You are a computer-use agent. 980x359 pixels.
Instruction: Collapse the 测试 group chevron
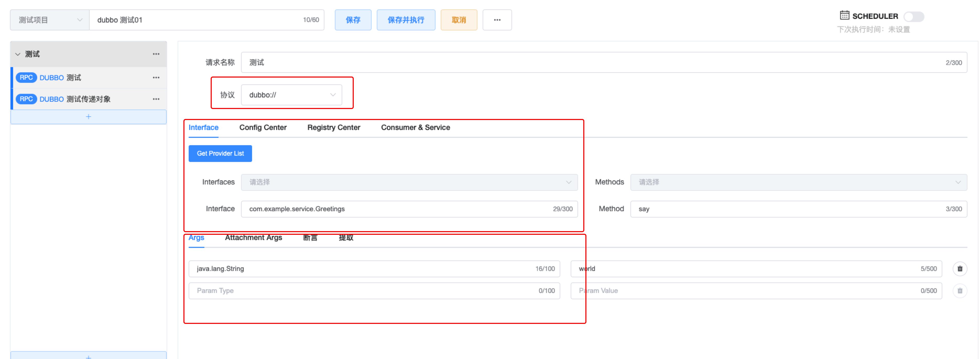[x=18, y=54]
